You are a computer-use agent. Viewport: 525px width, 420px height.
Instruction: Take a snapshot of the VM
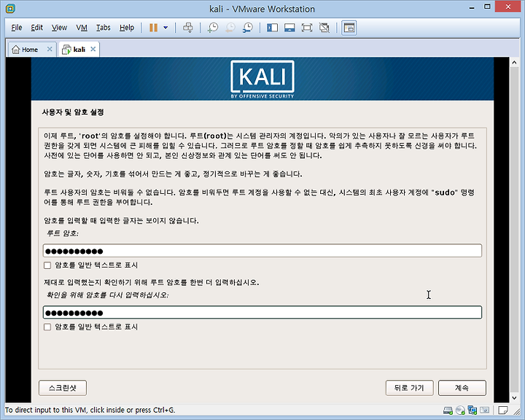coord(213,28)
